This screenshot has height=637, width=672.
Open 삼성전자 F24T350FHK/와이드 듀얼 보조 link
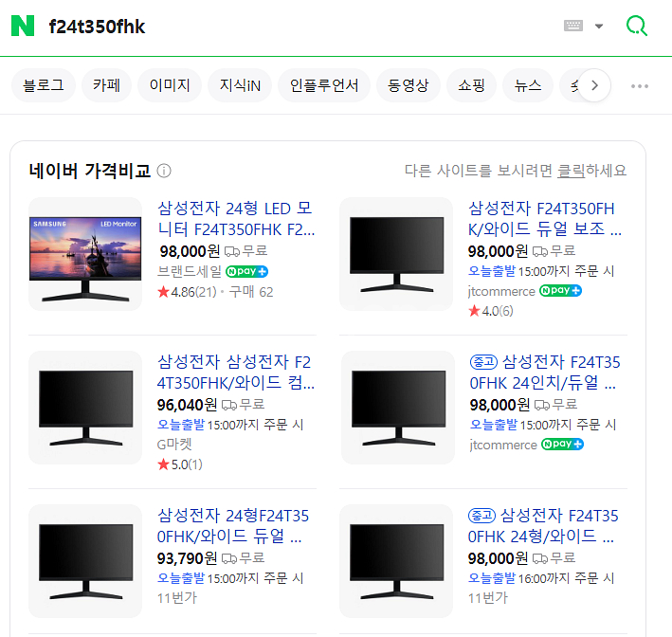click(x=544, y=219)
